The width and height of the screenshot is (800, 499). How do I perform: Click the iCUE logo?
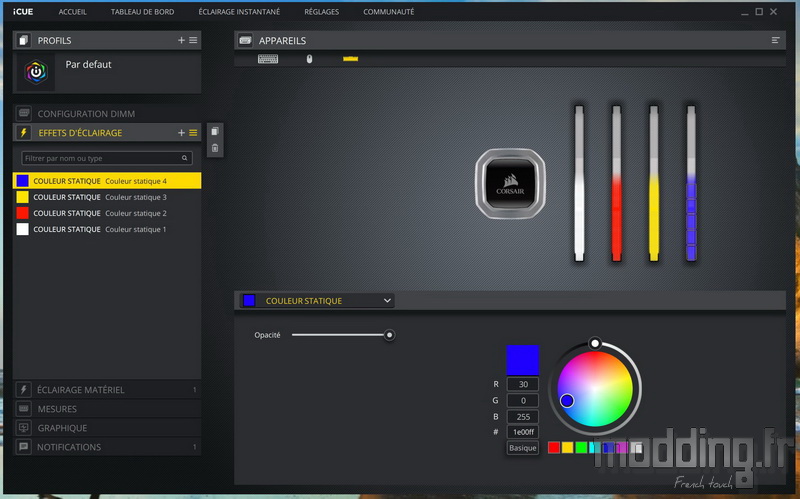tap(23, 11)
